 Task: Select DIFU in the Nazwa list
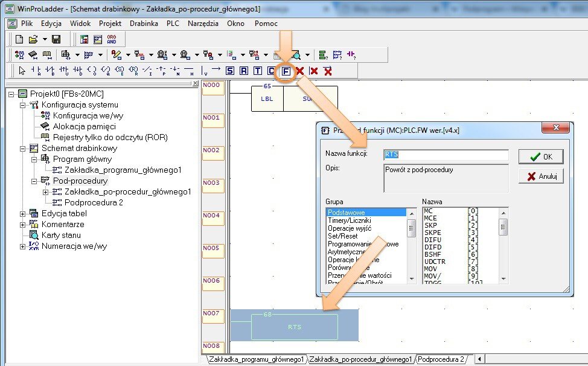click(433, 240)
